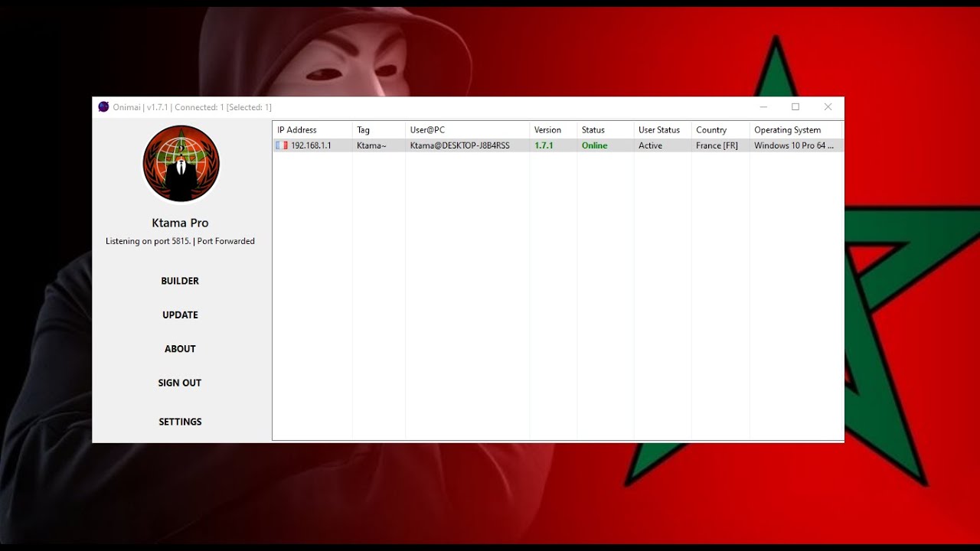Screen dimensions: 980x551
Task: Click the 1.7.1 version cell
Action: [x=544, y=145]
